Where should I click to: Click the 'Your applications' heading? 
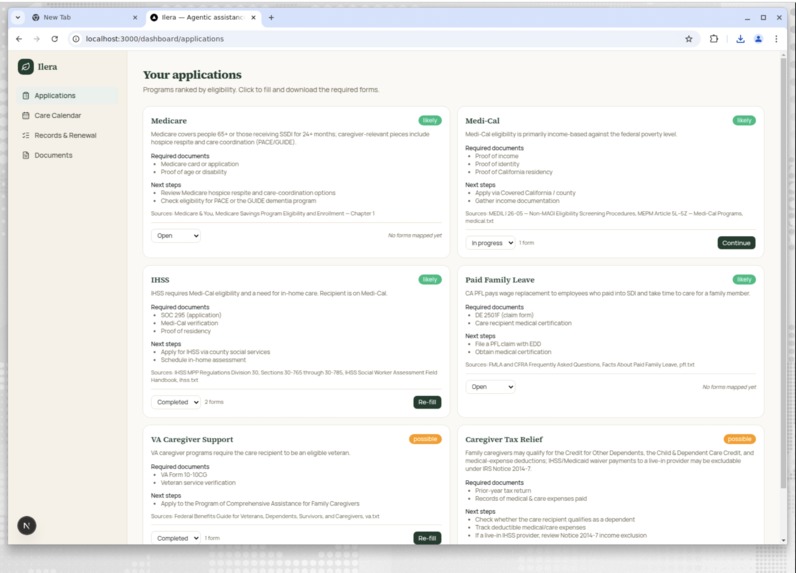pos(192,75)
